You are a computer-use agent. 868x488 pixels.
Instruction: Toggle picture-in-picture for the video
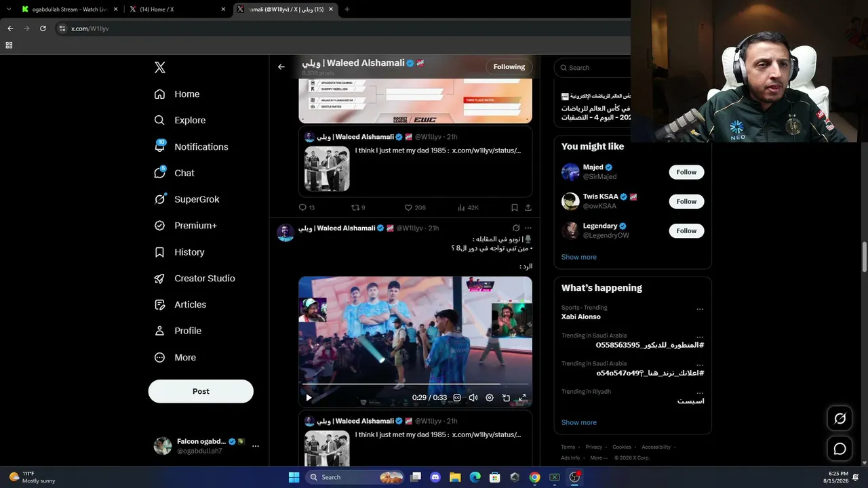(x=506, y=398)
